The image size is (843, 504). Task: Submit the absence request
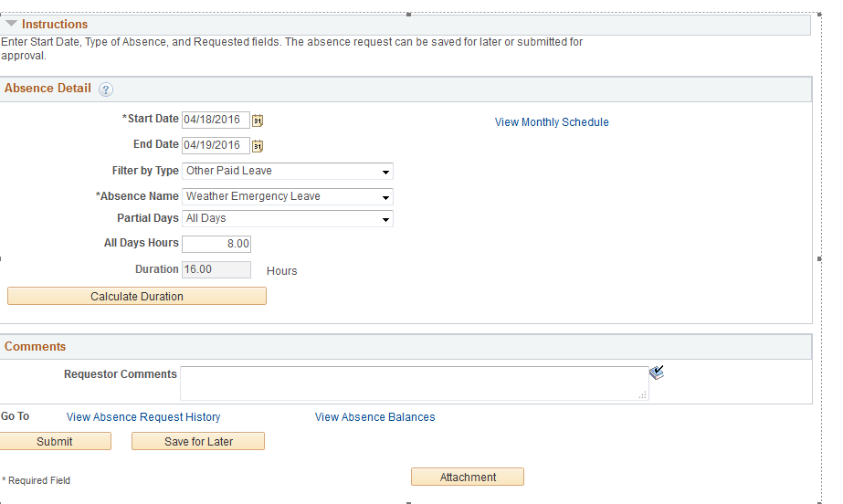(55, 441)
